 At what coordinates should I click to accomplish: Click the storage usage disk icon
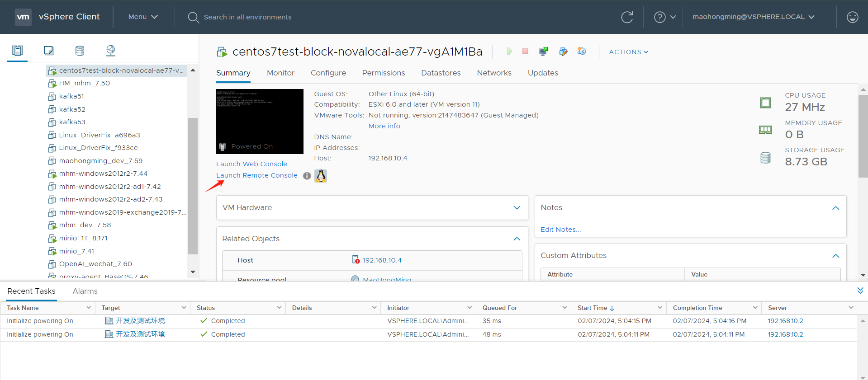[x=765, y=158]
